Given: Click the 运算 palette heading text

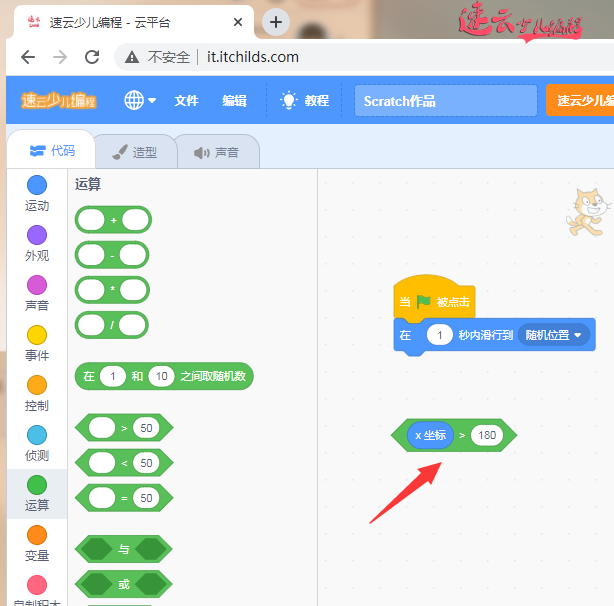Looking at the screenshot, I should [88, 184].
